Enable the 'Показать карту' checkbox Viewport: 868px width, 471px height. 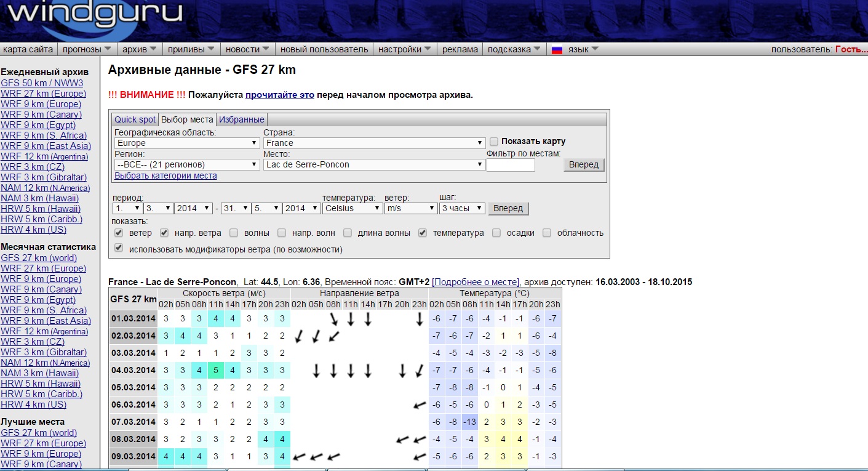[x=493, y=142]
